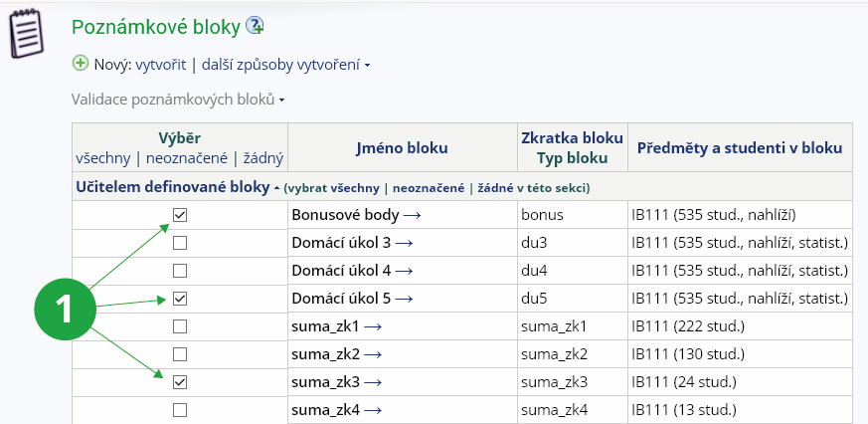The width and height of the screenshot is (868, 424).
Task: Check the Domácí úkol 3 checkbox
Action: point(180,242)
